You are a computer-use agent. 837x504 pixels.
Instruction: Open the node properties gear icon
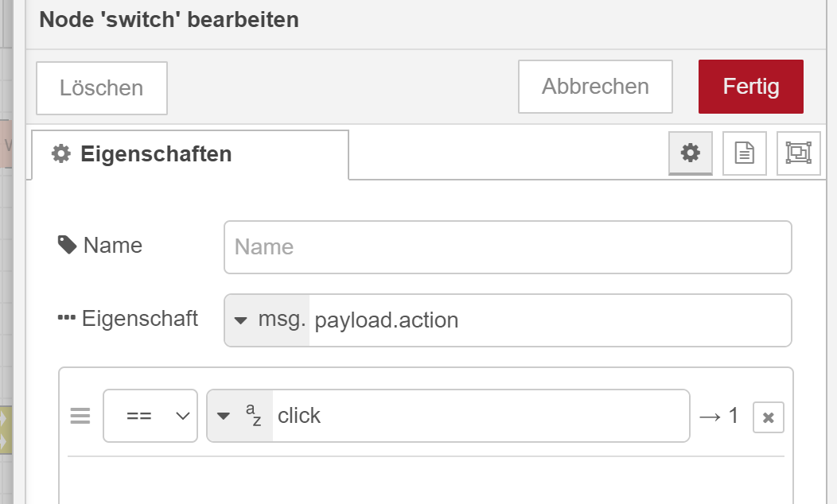690,153
